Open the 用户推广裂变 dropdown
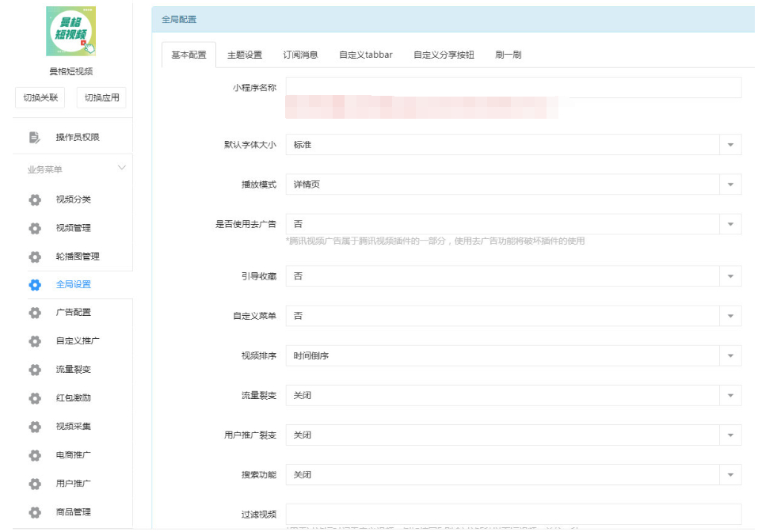The width and height of the screenshot is (758, 532). [513, 435]
